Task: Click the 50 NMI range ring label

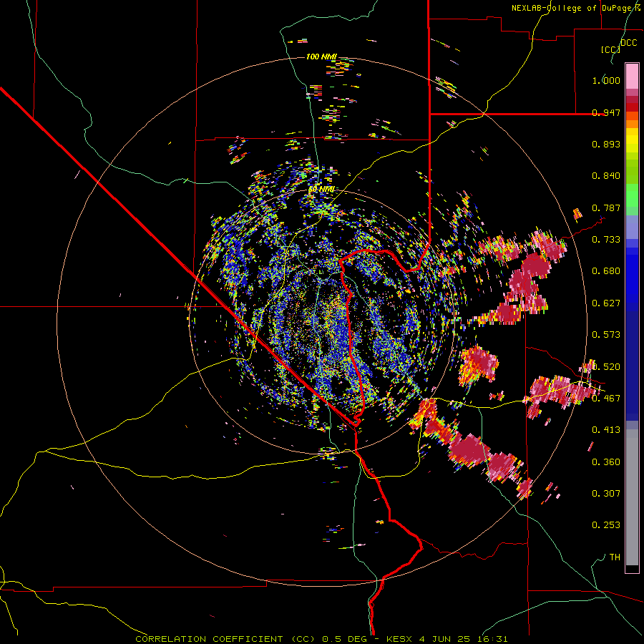Action: click(x=321, y=190)
